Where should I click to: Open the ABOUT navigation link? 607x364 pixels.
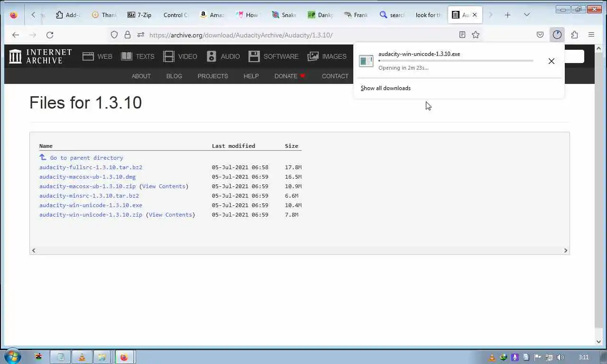click(141, 76)
